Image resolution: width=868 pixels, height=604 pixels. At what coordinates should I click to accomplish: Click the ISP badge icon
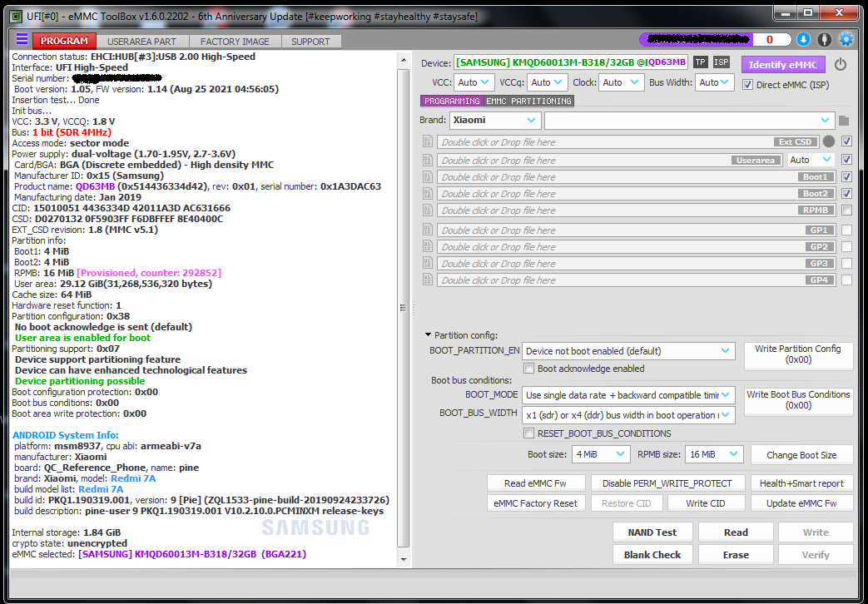coord(721,62)
